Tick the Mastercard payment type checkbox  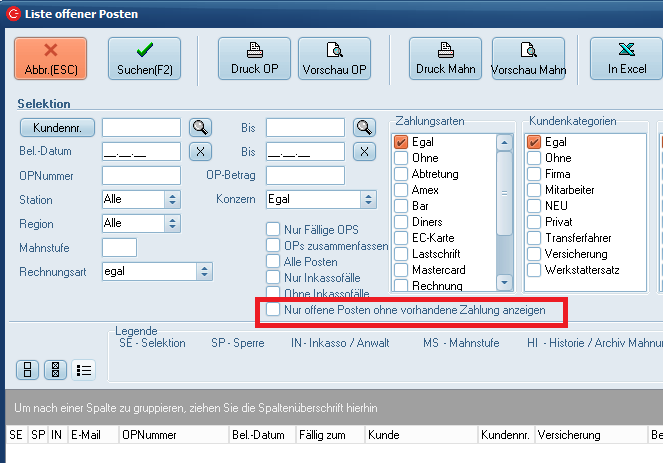[402, 269]
